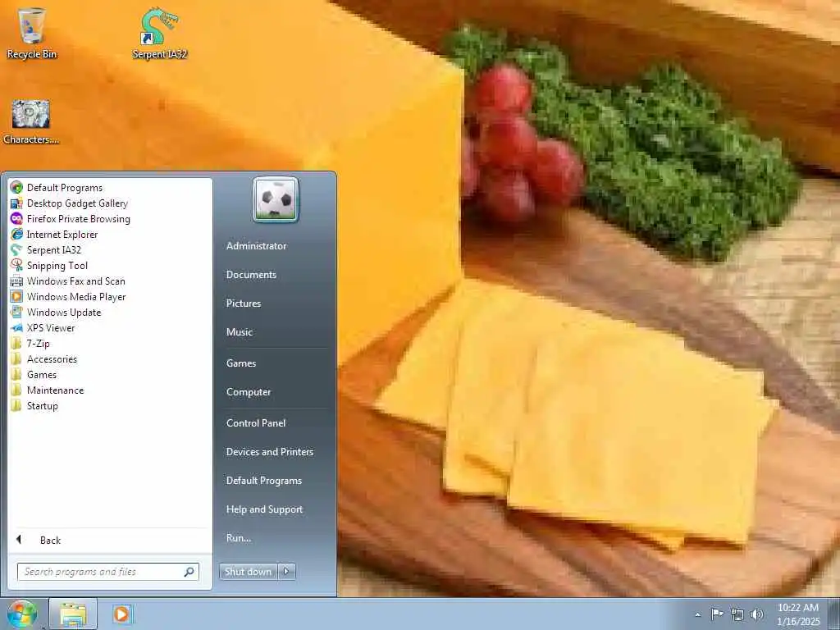840x630 pixels.
Task: Open the Characters file on the desktop
Action: pos(31,122)
